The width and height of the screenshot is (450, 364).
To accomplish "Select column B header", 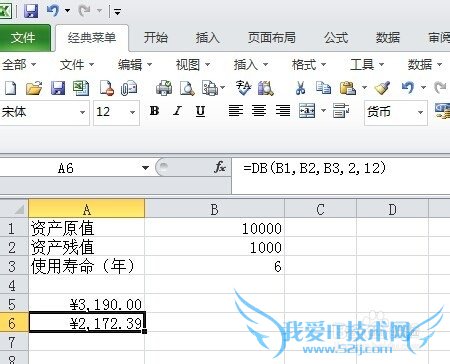I will pos(214,209).
